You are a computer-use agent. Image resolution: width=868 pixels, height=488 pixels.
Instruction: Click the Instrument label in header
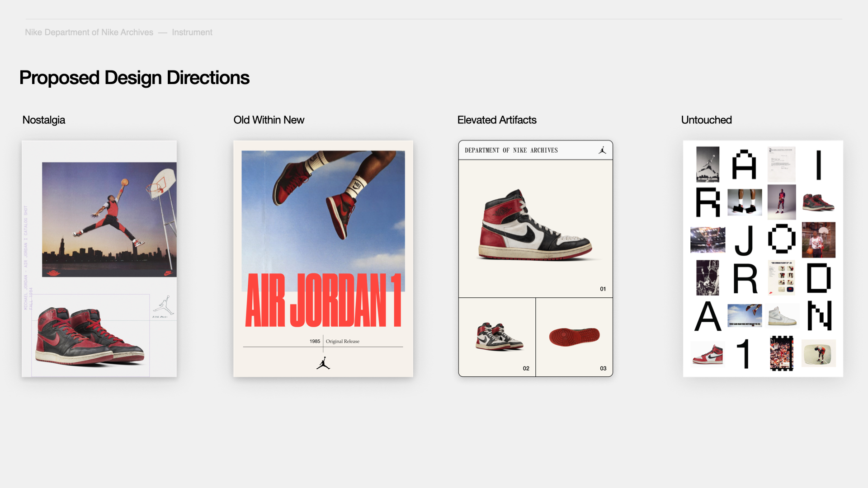(x=192, y=33)
